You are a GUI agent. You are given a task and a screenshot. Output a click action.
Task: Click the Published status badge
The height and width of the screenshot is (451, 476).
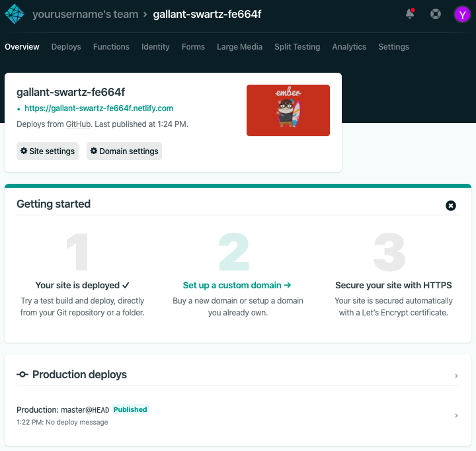pos(130,409)
